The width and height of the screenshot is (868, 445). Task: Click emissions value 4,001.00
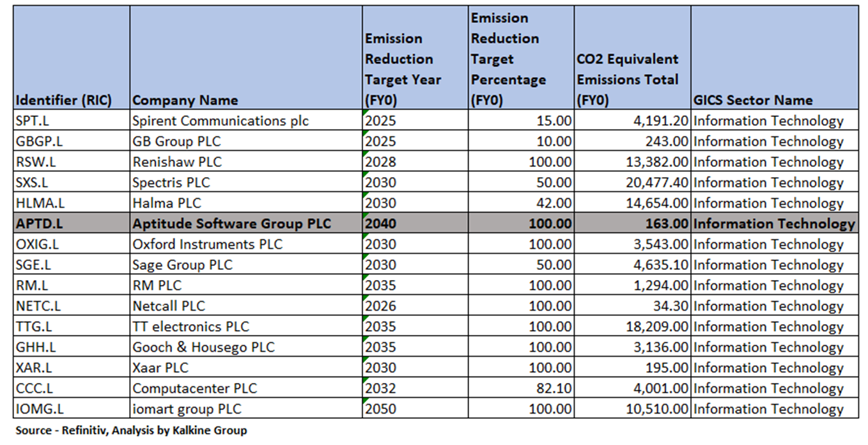tap(632, 388)
